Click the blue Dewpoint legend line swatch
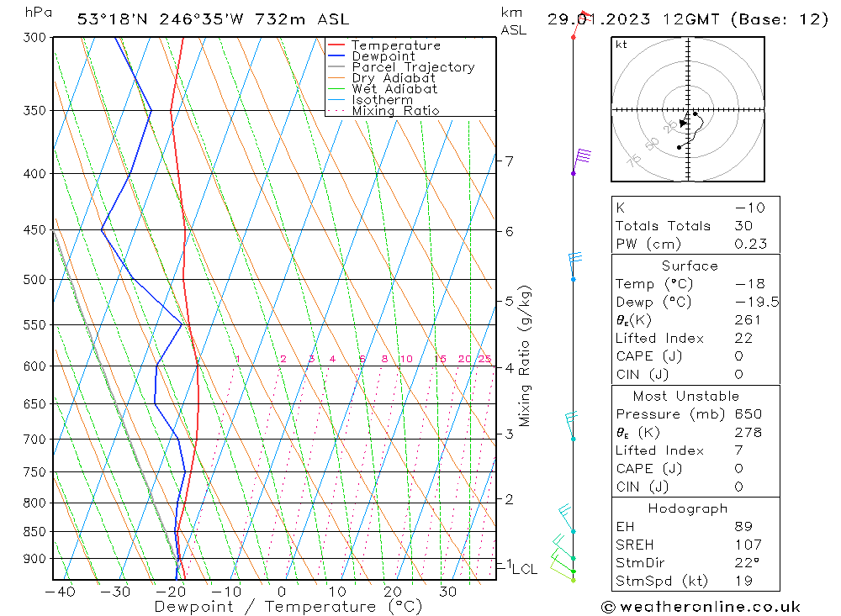Screen dimensions: 841x616 tap(336, 55)
